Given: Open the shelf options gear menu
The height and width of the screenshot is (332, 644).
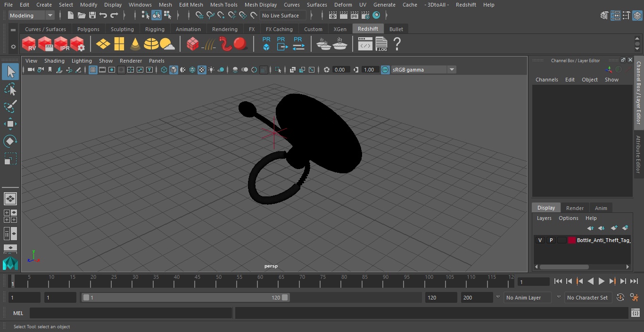Looking at the screenshot, I should [x=13, y=47].
